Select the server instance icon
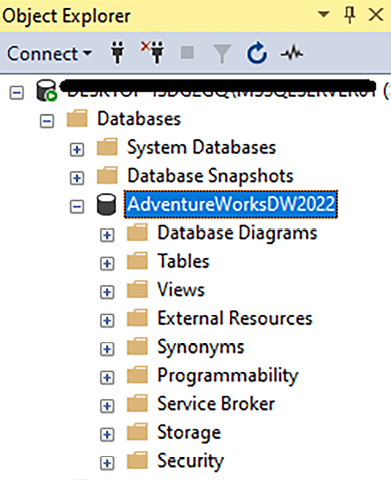391x480 pixels. tap(46, 90)
